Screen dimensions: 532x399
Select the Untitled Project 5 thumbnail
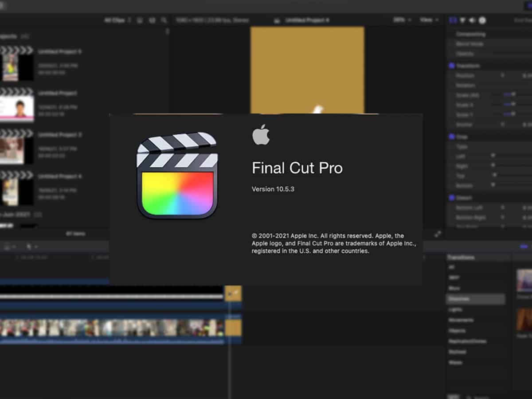click(16, 64)
